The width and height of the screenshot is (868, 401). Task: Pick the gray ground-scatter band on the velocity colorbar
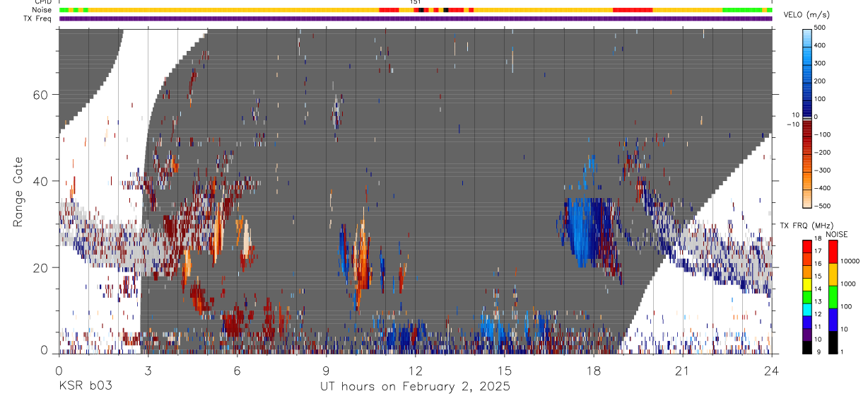coord(807,117)
